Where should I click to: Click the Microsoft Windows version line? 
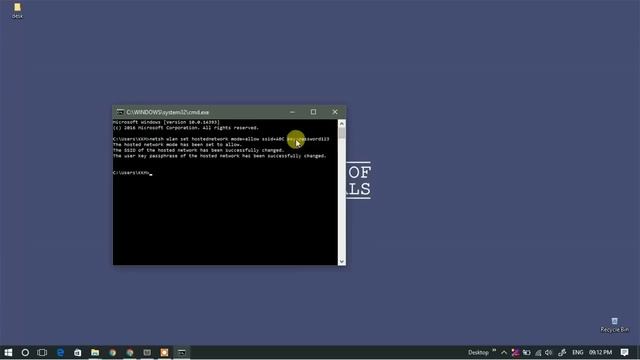click(x=166, y=122)
